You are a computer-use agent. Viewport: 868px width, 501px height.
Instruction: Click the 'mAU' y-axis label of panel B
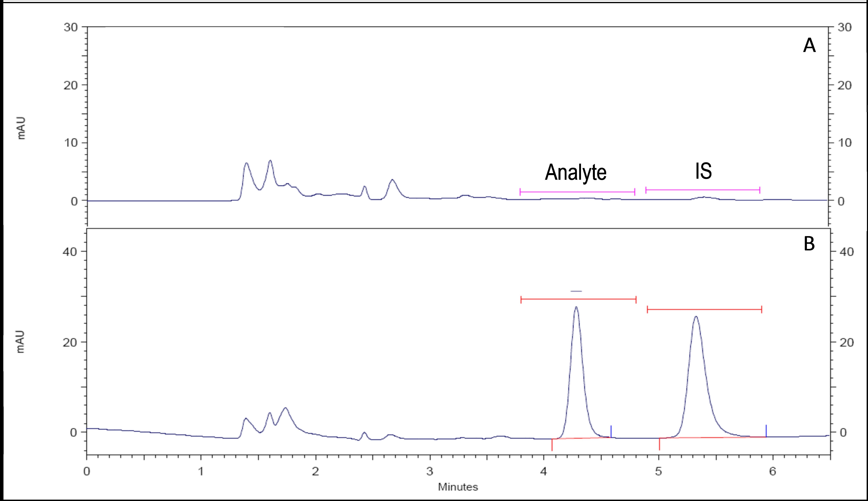[x=20, y=342]
